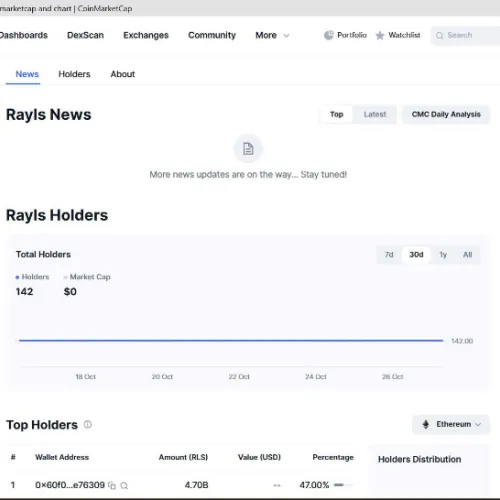Open the About tab
Viewport: 500px width, 500px height.
pos(123,74)
